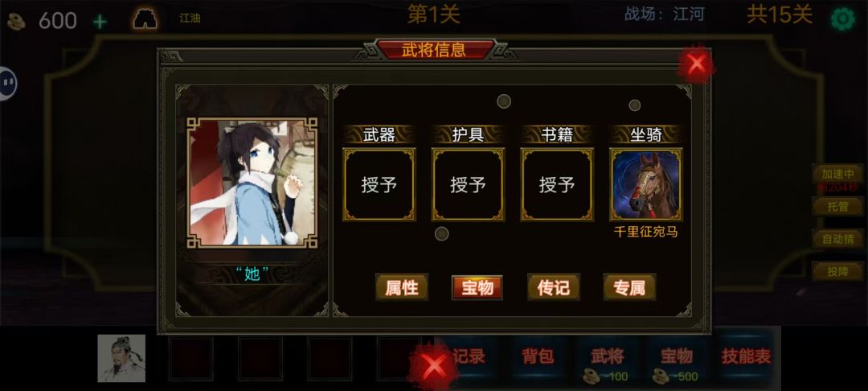
Task: Tap the city gate icon beside 江油
Action: tap(145, 20)
